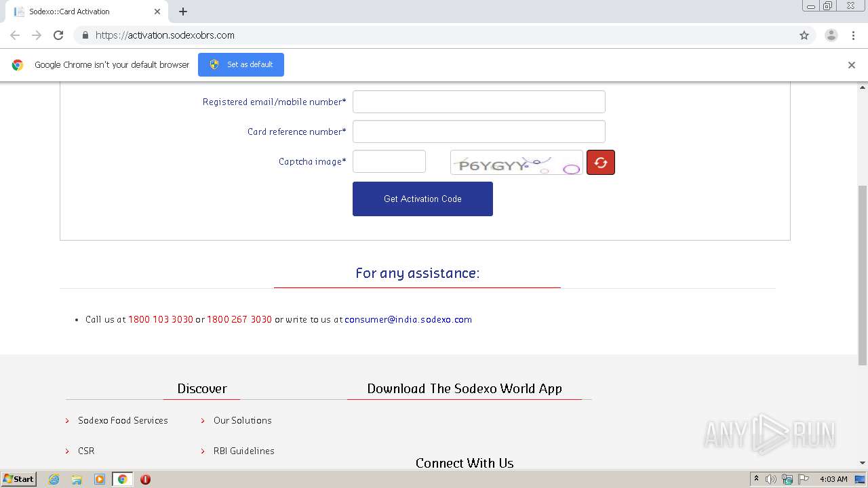
Task: Select the Sodexo::Card Activation tab
Action: click(87, 12)
